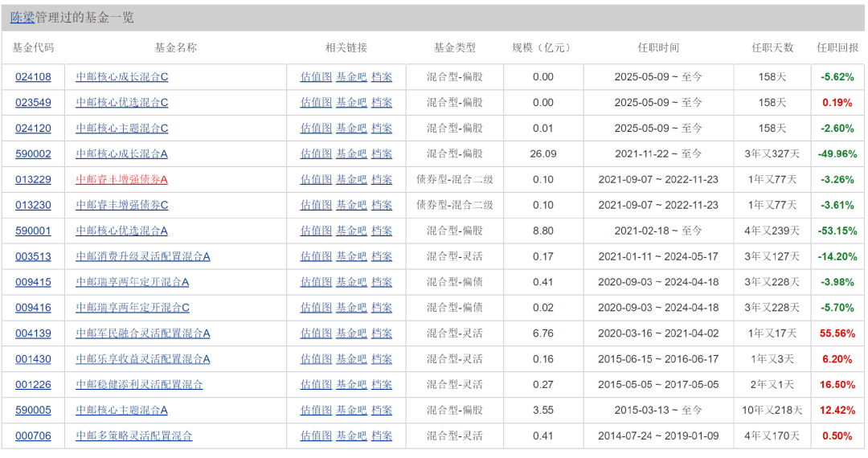Click fund code 013229
The image size is (868, 458).
33,180
